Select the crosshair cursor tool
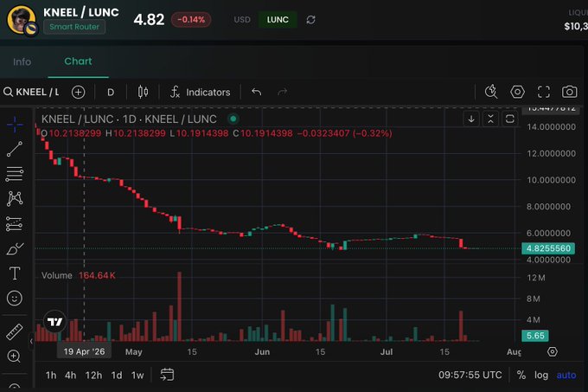This screenshot has height=392, width=588. [15, 124]
